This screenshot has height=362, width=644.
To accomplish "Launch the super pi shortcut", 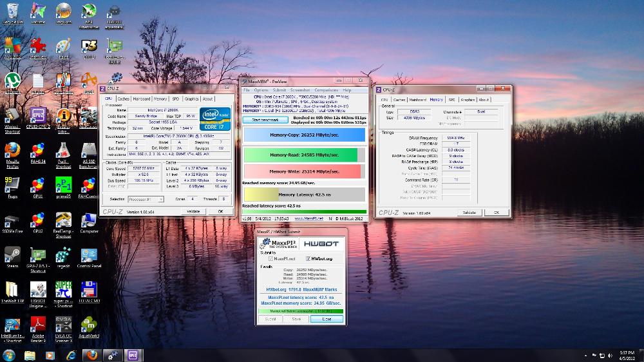I will coord(64,294).
